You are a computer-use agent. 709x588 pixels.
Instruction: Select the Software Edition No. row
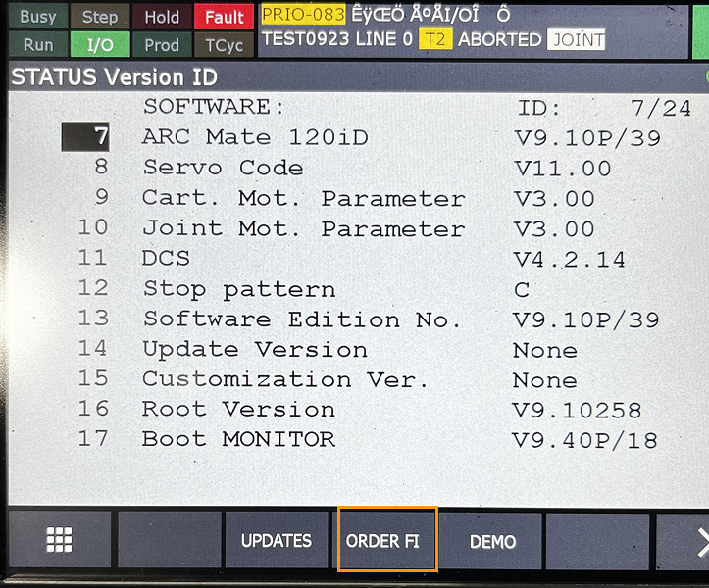[x=369, y=318]
